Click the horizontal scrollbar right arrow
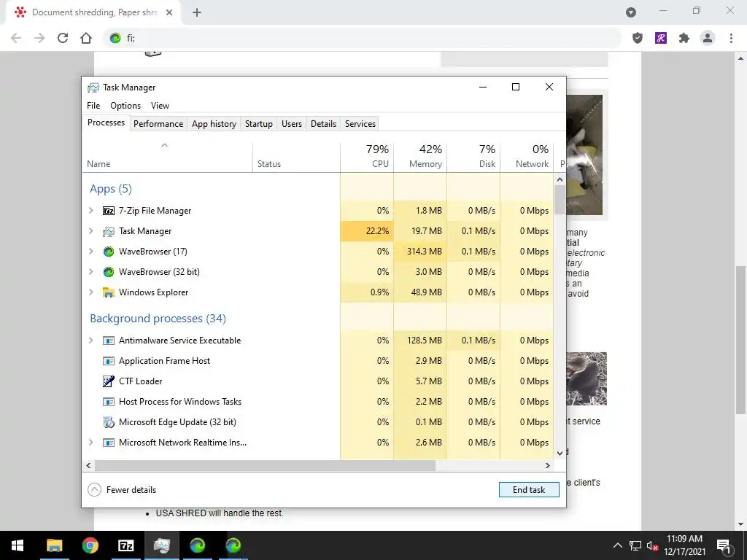The image size is (747, 560). pos(548,466)
